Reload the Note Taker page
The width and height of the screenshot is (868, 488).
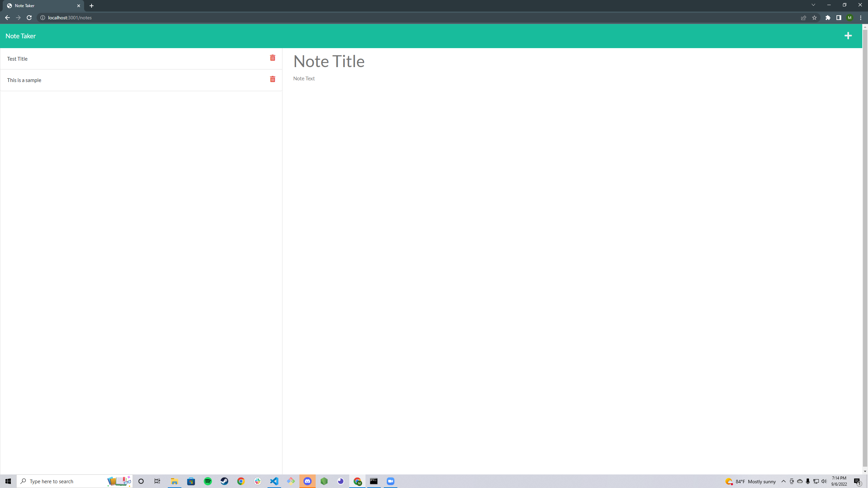pyautogui.click(x=29, y=18)
